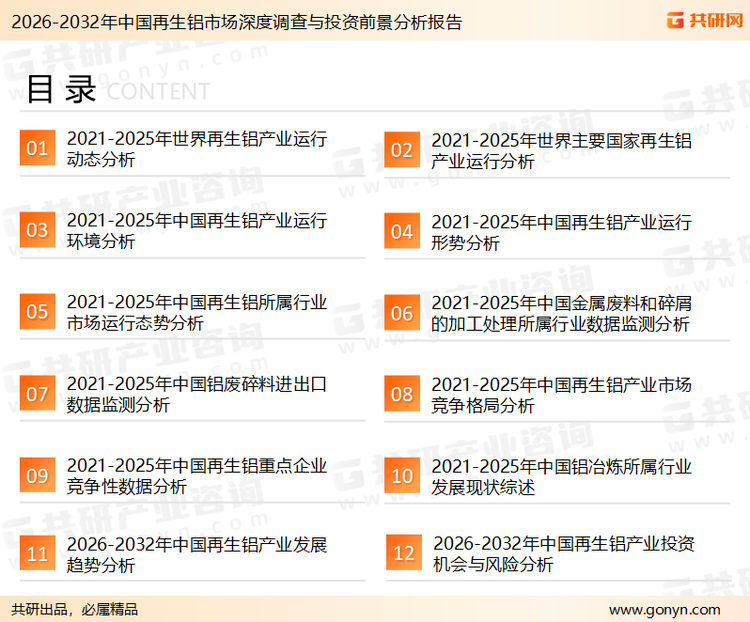Click the orange 02 chapter number badge
The width and height of the screenshot is (750, 622).
pyautogui.click(x=402, y=150)
